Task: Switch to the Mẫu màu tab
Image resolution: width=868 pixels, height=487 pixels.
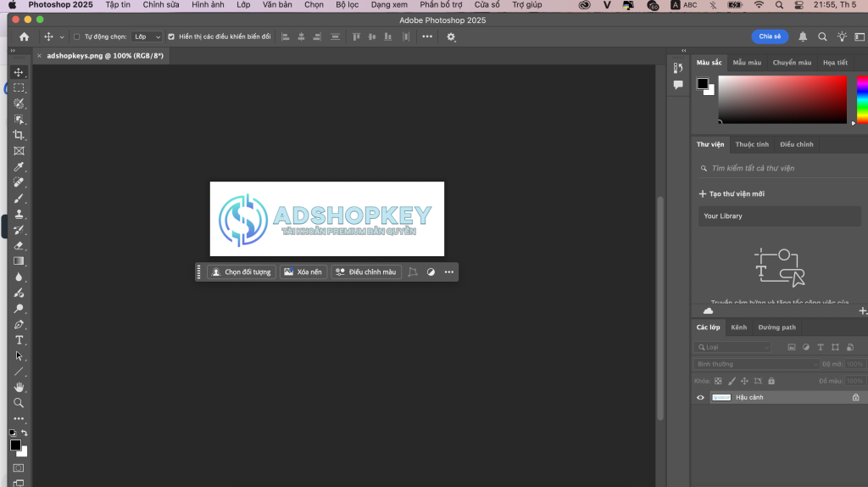Action: click(747, 63)
